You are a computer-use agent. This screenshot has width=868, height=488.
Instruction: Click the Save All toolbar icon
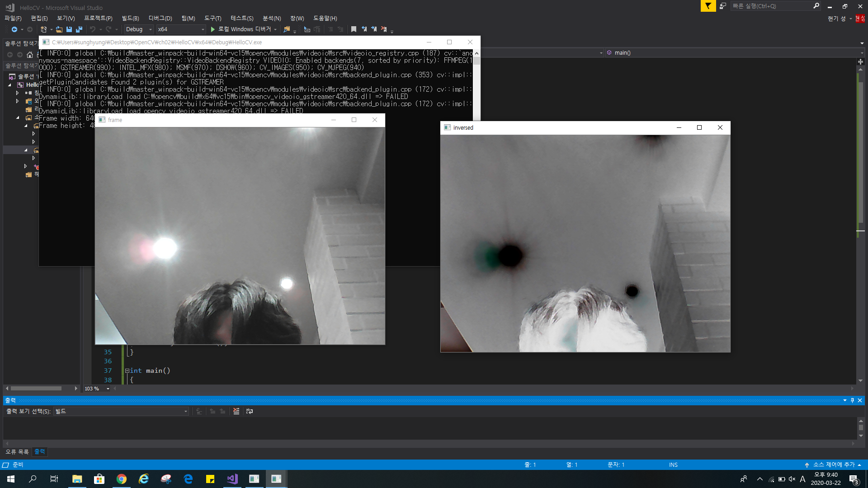click(79, 29)
